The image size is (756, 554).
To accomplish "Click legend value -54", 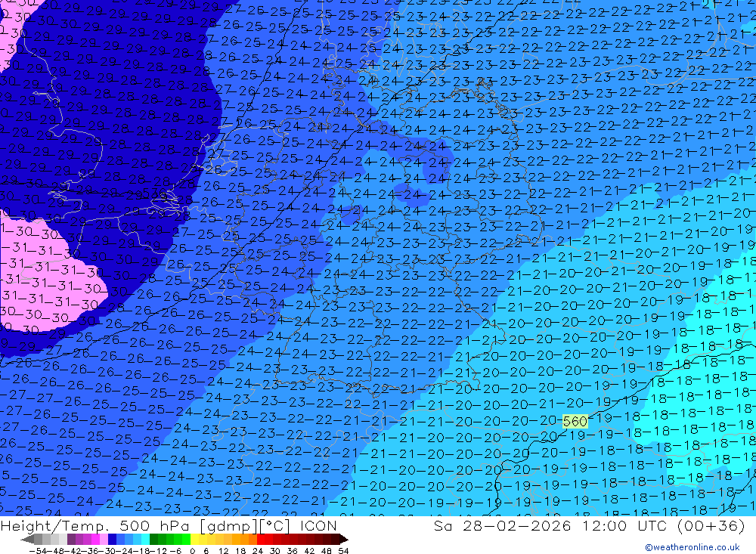I will (38, 551).
